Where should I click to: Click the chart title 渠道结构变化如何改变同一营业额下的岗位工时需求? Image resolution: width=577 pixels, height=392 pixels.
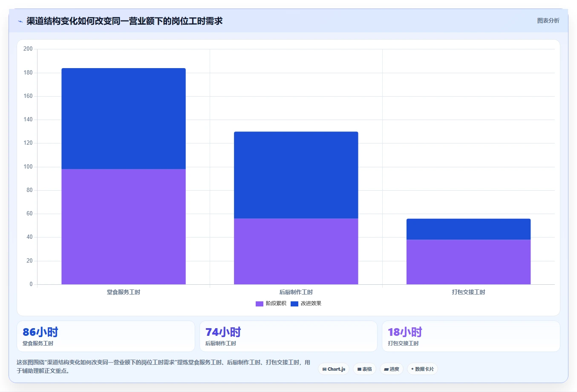point(124,21)
